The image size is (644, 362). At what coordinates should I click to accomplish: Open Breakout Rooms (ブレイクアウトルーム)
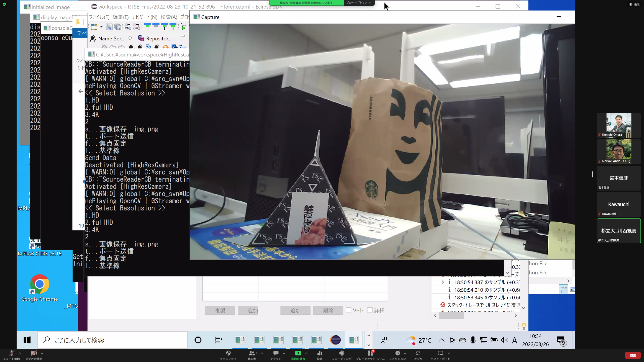(x=370, y=355)
